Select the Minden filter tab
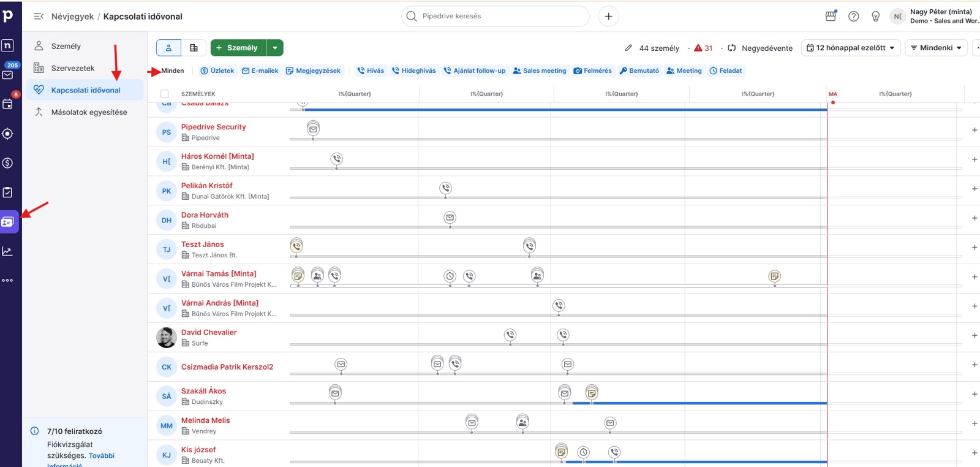This screenshot has height=467, width=980. (173, 70)
